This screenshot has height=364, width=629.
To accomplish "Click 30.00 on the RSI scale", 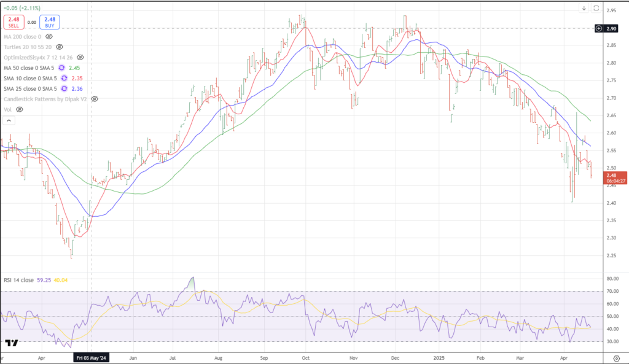I will [x=612, y=342].
